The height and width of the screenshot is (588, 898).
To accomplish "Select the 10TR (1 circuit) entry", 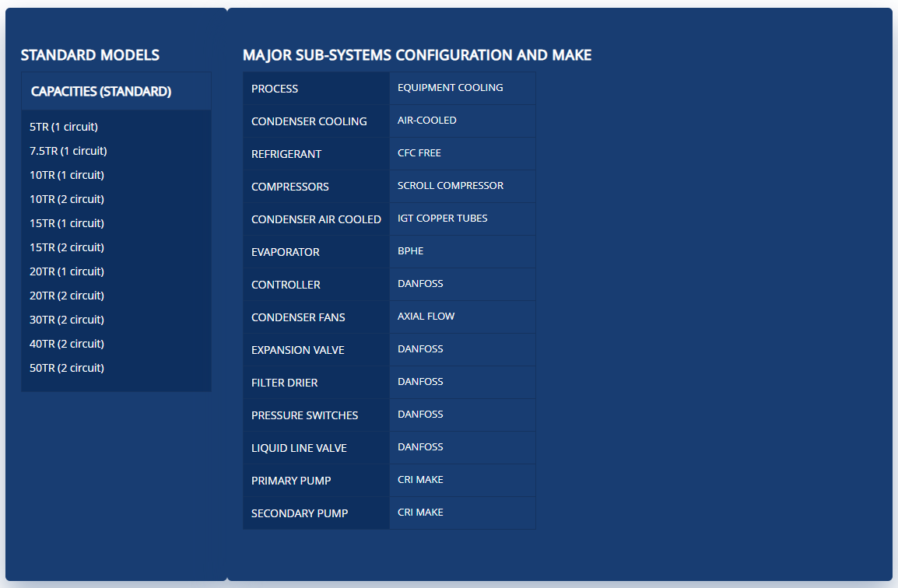I will click(x=66, y=175).
